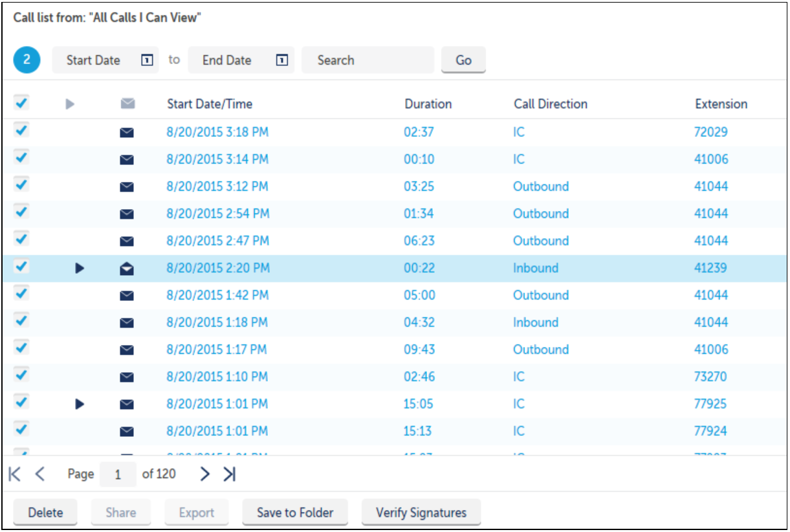Go to the previous page

[40, 474]
